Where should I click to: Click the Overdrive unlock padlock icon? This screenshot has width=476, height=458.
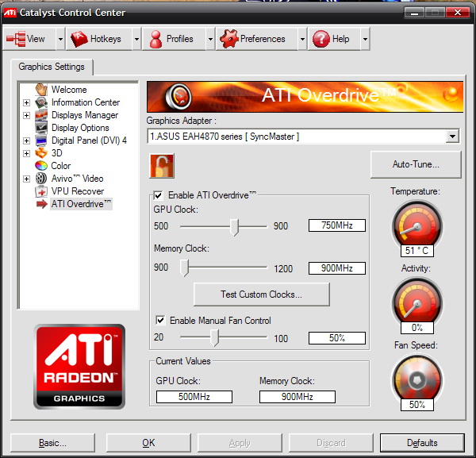click(x=162, y=166)
